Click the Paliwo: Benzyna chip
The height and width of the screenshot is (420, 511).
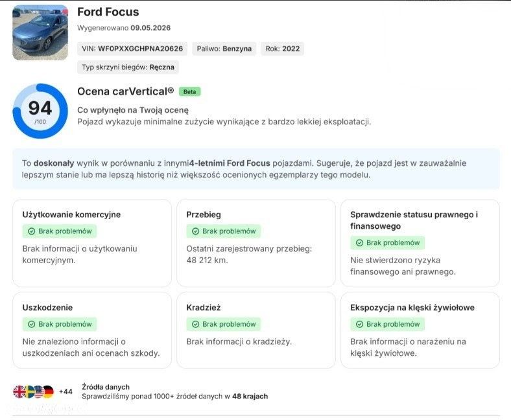pos(224,49)
